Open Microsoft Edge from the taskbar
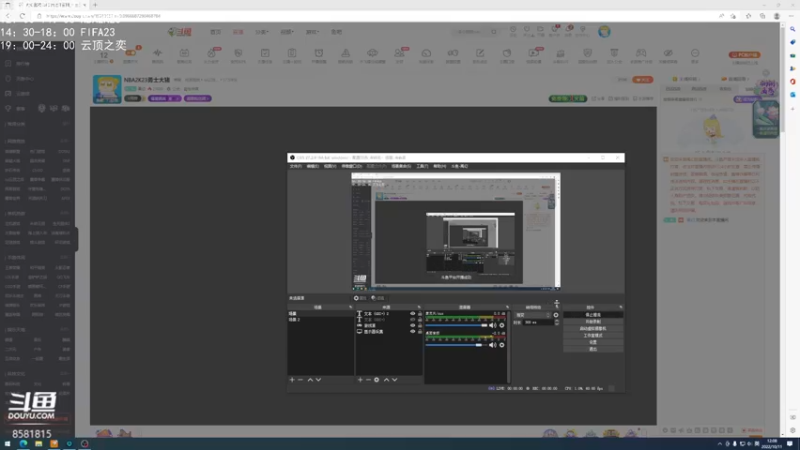The image size is (800, 450). (23, 444)
